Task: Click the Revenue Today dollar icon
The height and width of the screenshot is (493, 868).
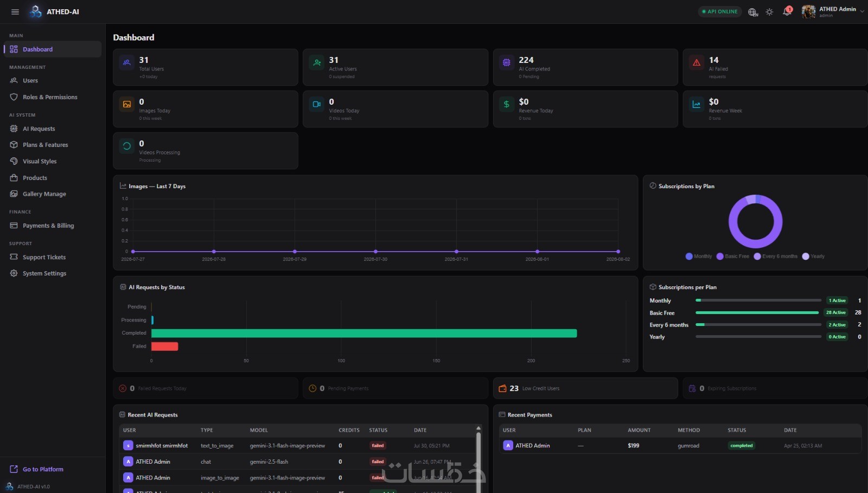Action: pyautogui.click(x=506, y=104)
